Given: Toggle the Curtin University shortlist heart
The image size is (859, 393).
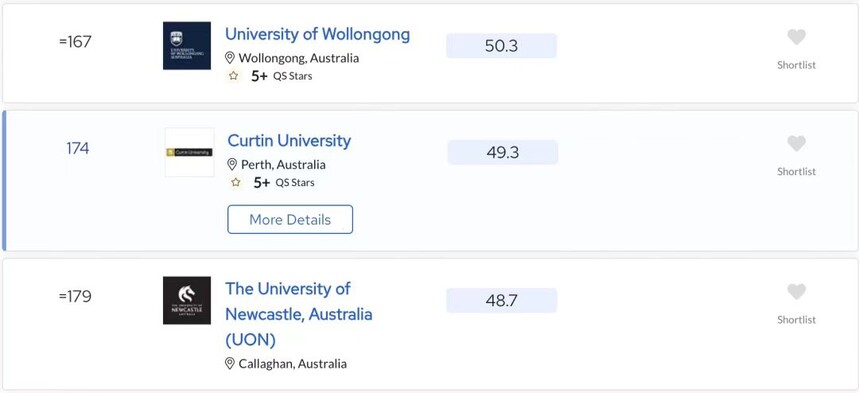Looking at the screenshot, I should [796, 144].
